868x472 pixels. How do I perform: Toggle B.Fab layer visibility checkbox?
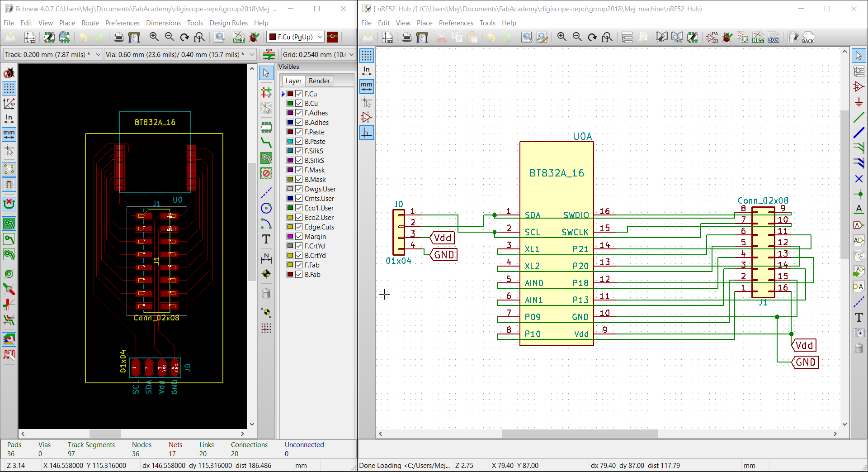pos(299,274)
